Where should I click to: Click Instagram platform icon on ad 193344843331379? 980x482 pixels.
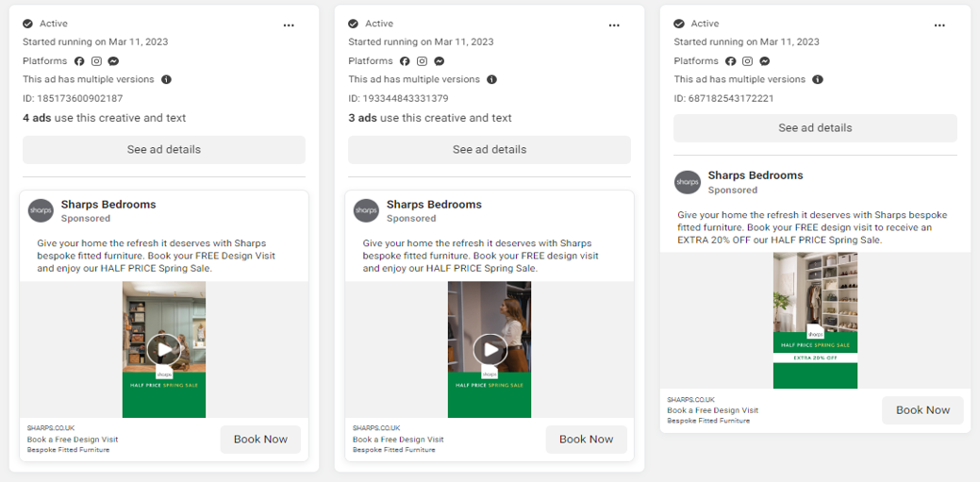[x=422, y=61]
